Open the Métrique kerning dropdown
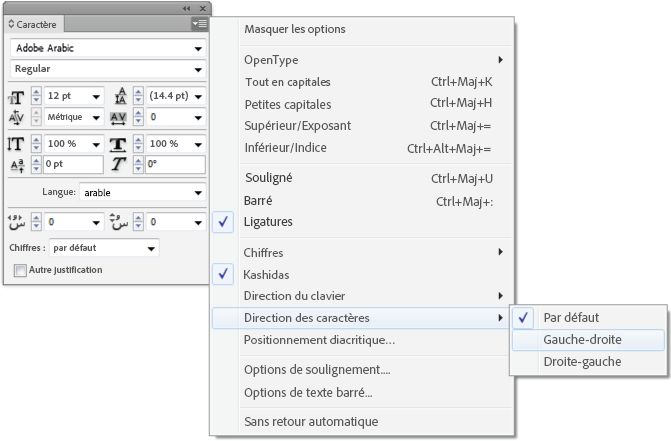 click(x=96, y=118)
